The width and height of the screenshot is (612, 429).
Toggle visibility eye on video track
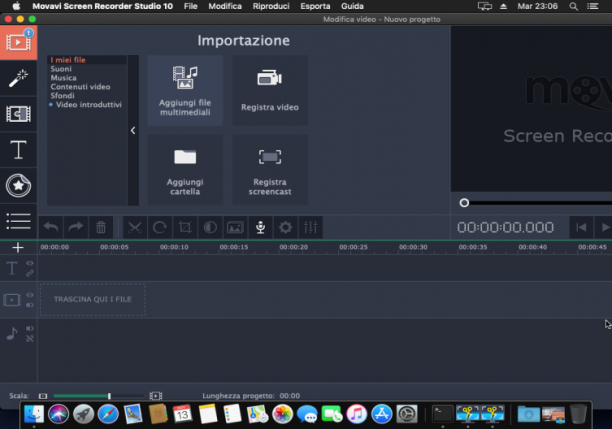coord(30,295)
